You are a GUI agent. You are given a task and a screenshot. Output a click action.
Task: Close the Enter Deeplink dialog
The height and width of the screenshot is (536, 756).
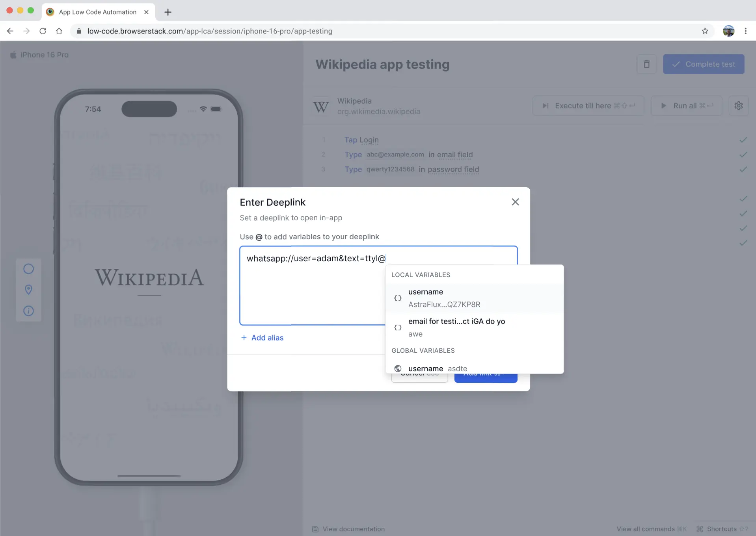point(515,202)
